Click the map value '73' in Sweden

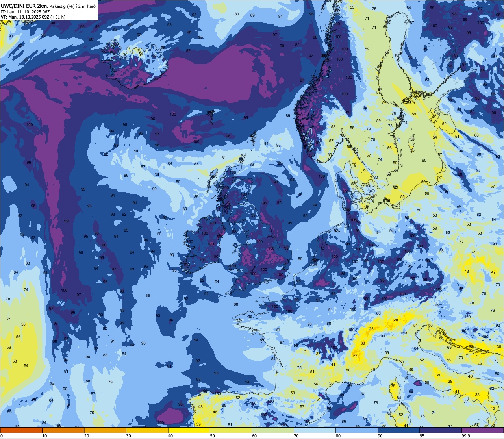[x=391, y=126]
